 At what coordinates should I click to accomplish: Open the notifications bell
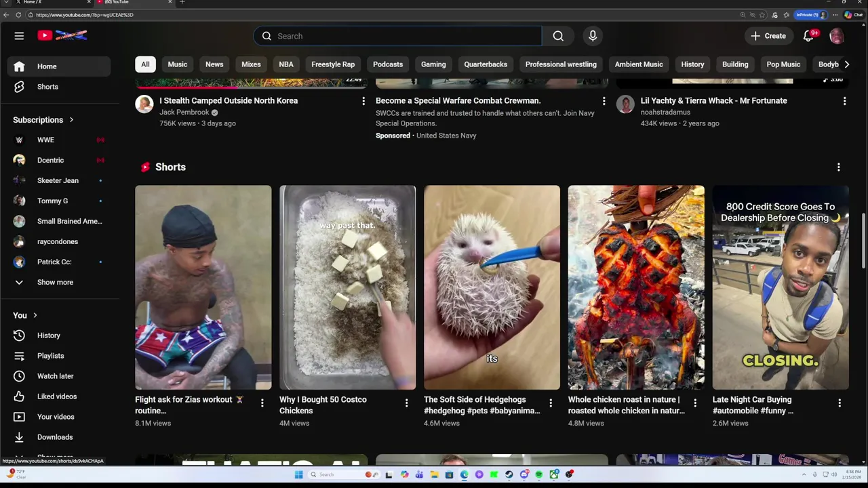click(x=808, y=36)
